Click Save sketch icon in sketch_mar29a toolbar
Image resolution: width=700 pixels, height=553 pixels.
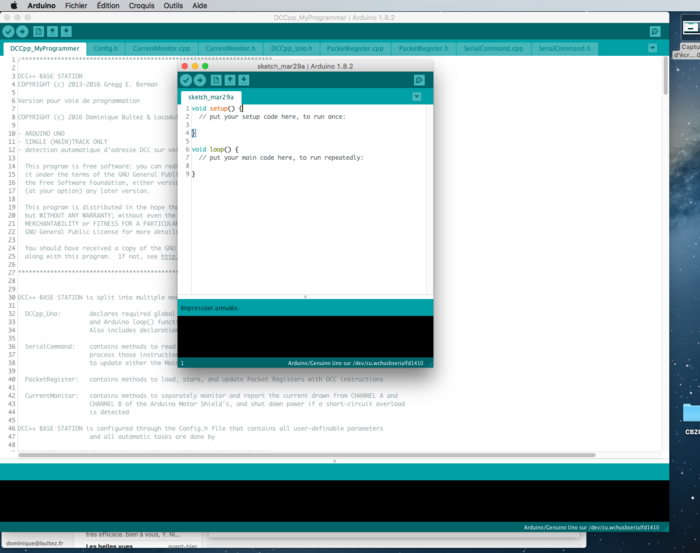(244, 80)
